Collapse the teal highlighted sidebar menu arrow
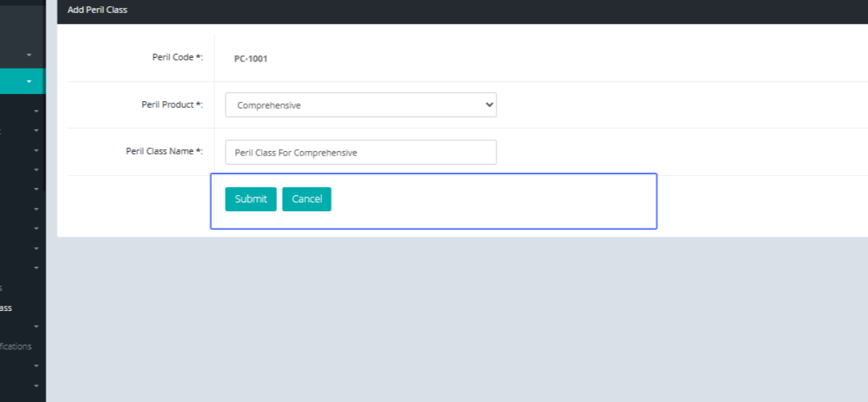 29,82
